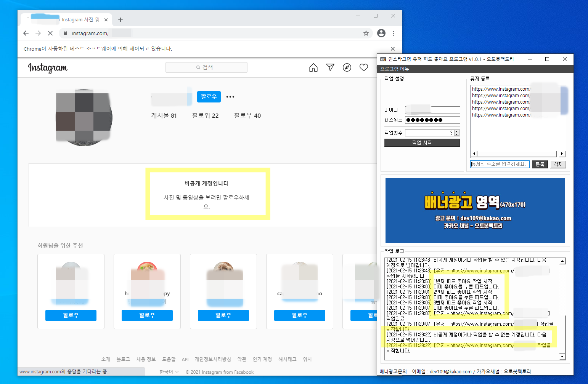
Task: View the 팔로워 22 followers count
Action: pos(206,115)
